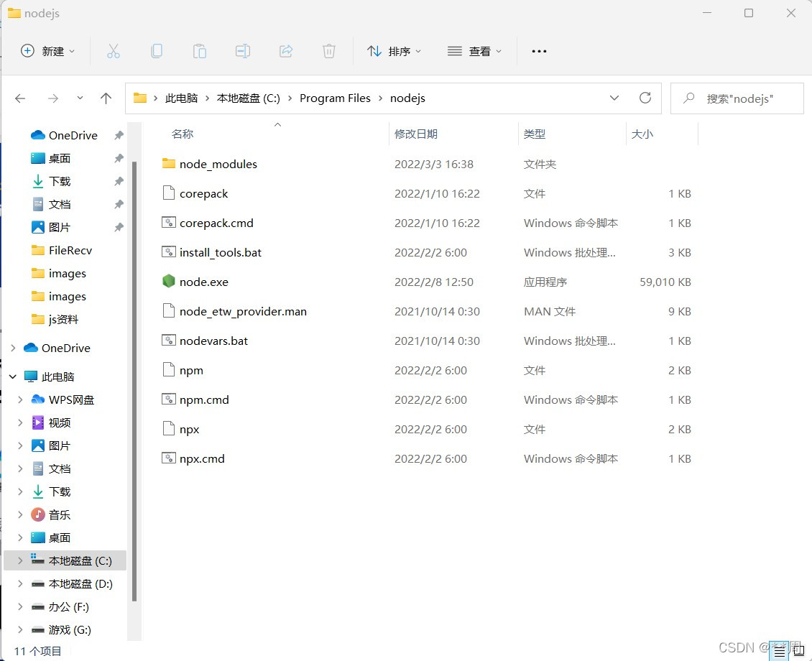Screen dimensions: 812x661
Task: Click the Copy icon in toolbar
Action: click(157, 51)
